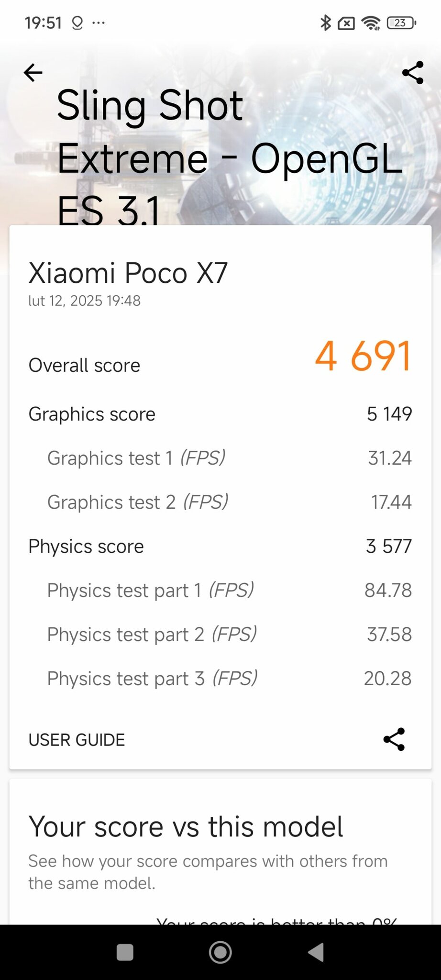441x980 pixels.
Task: Tap the share icon in header
Action: pos(413,73)
